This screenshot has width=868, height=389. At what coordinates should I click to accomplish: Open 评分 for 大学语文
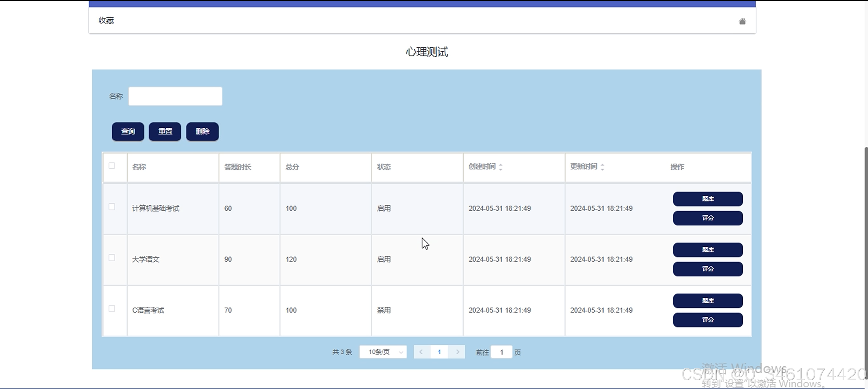(x=708, y=269)
